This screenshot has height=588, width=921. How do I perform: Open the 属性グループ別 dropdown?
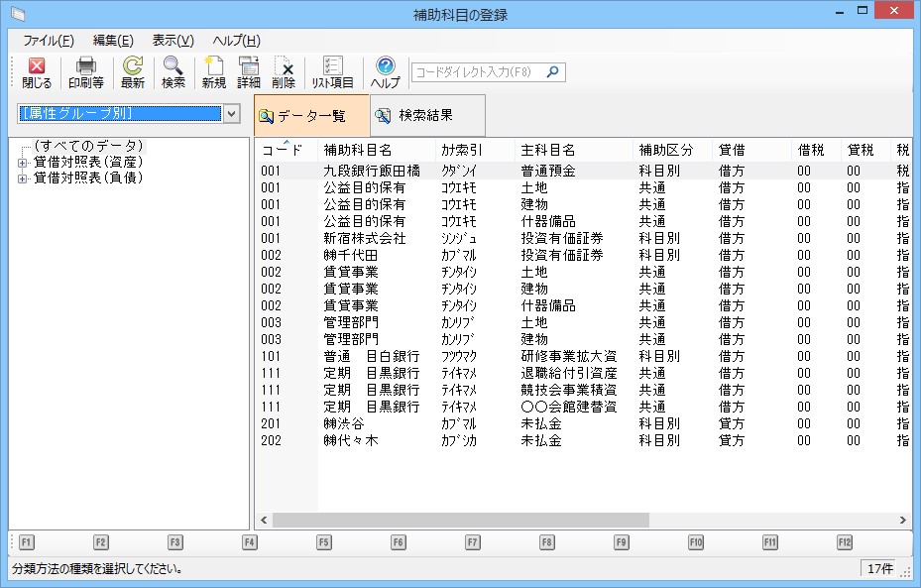point(231,114)
